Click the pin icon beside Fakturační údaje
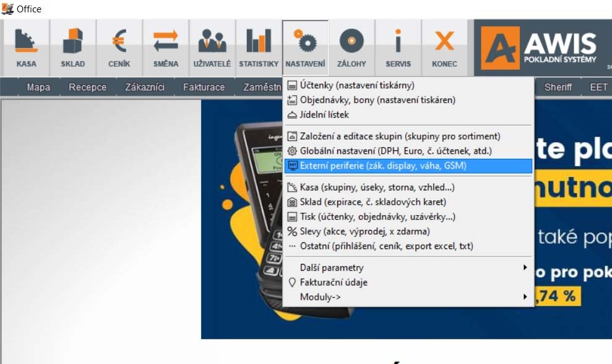The height and width of the screenshot is (364, 612). (292, 282)
